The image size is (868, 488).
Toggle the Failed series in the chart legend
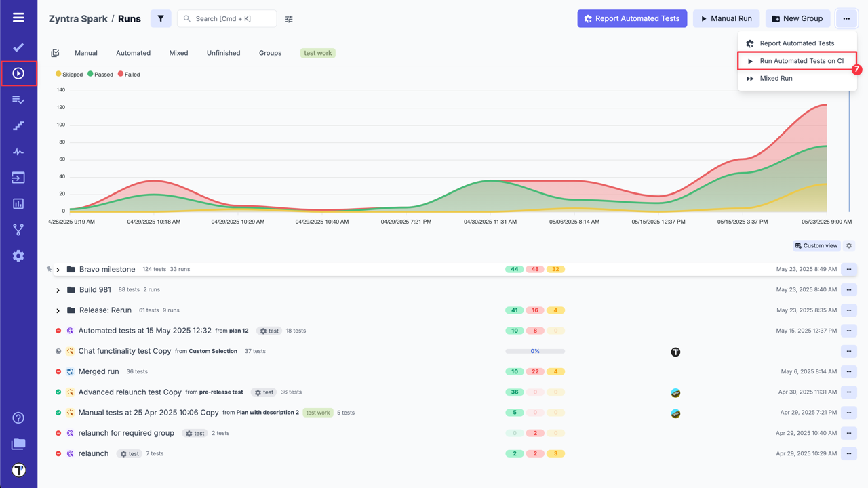coord(129,75)
